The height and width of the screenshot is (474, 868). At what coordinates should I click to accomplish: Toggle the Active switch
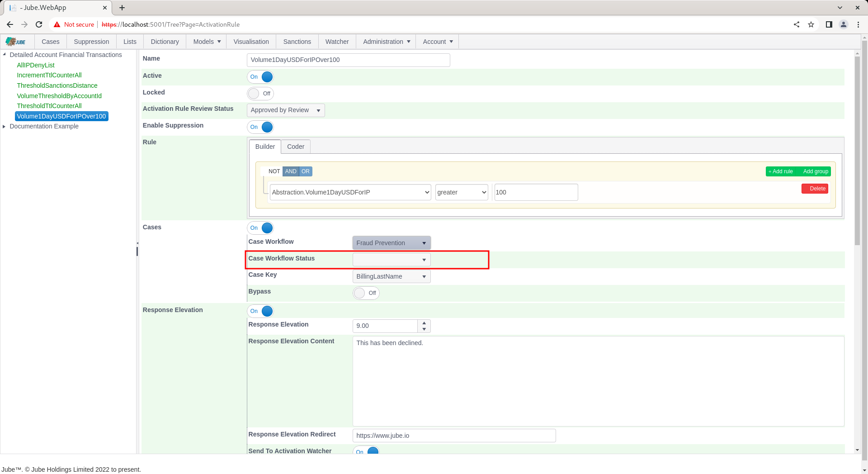(260, 77)
